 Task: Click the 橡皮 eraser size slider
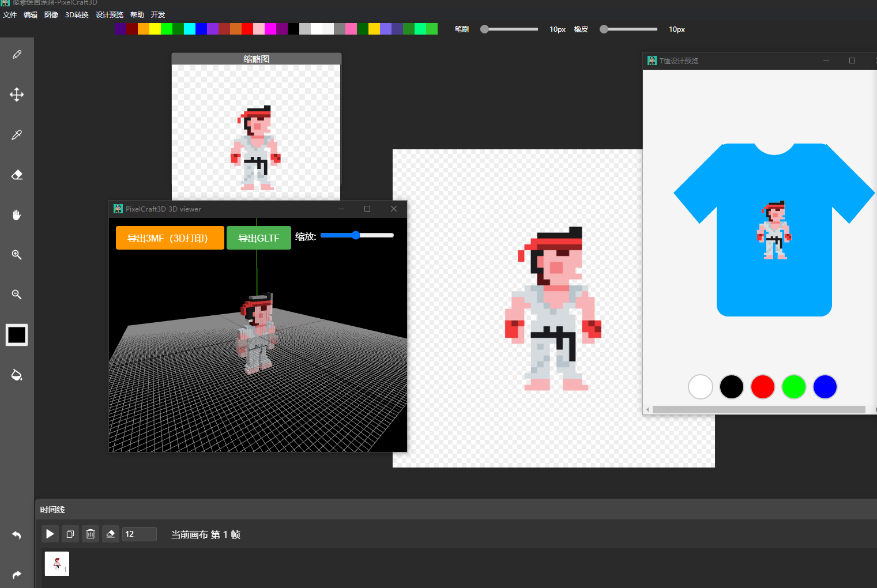click(x=629, y=29)
